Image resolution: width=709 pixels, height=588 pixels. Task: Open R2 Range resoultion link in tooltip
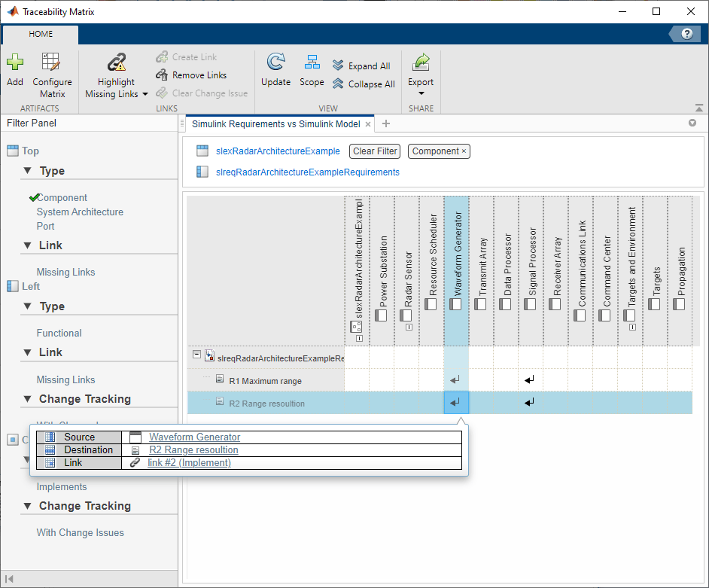pos(193,450)
